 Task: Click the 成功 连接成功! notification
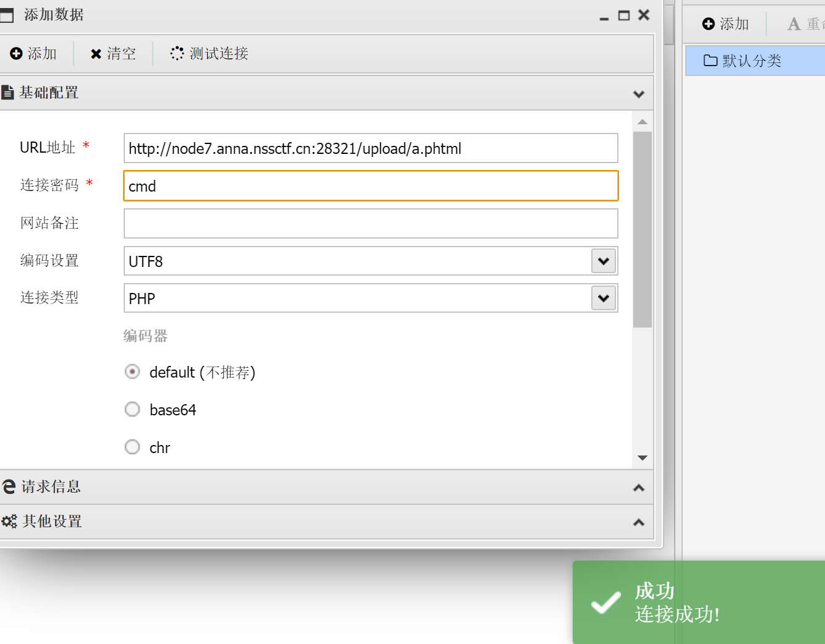point(699,603)
